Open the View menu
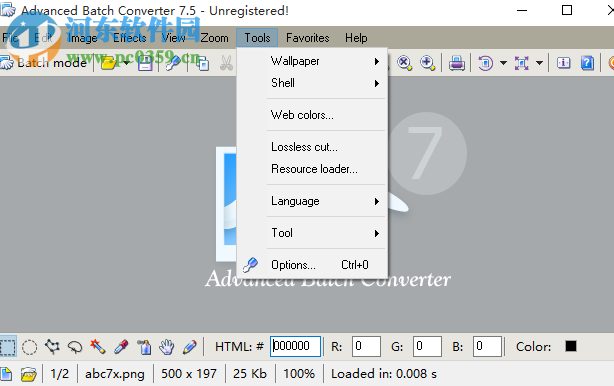 173,38
